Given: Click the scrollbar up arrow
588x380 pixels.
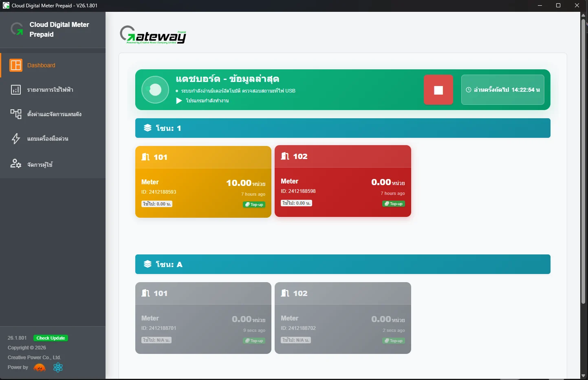Looking at the screenshot, I should pos(583,15).
